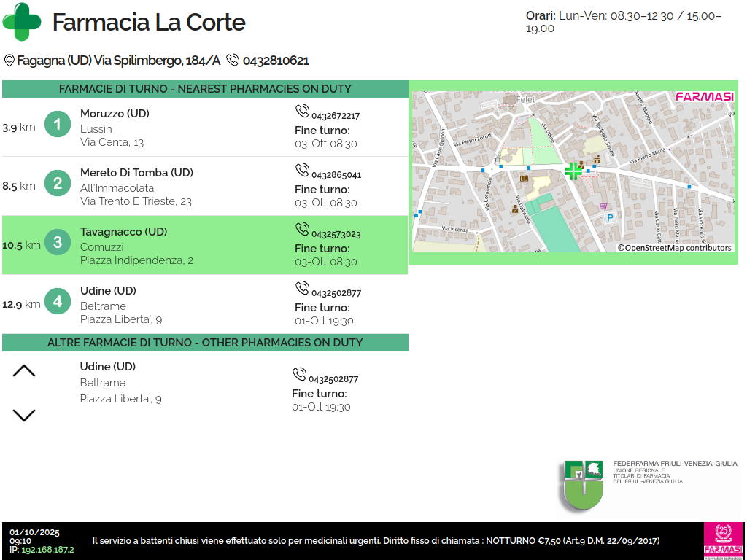Open the OpenStreetMap contributors link

click(674, 248)
